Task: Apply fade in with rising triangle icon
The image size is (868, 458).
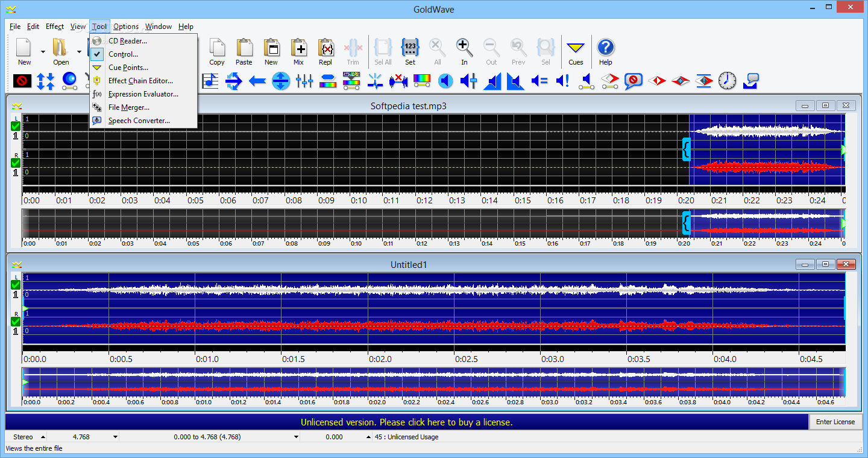Action: click(x=492, y=80)
